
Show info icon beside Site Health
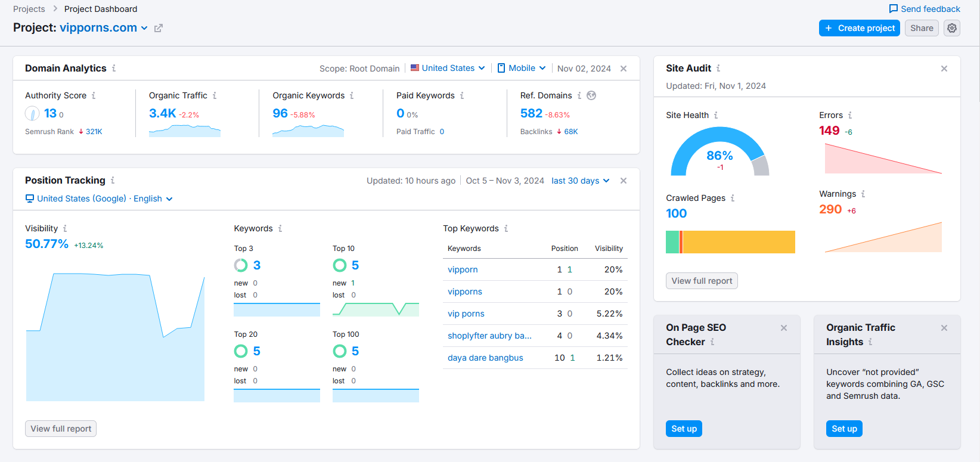[716, 115]
